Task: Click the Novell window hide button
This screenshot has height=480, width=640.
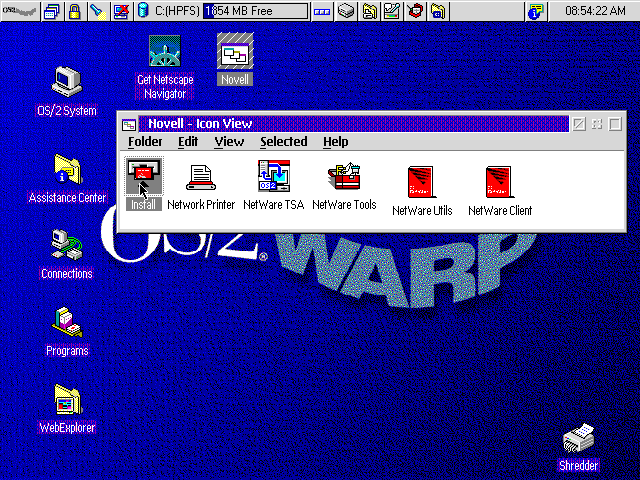Action: [x=579, y=124]
